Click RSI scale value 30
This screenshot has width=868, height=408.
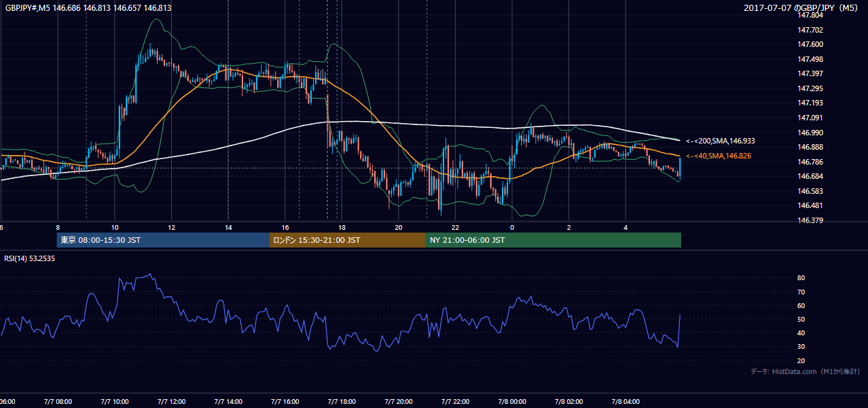[x=801, y=347]
